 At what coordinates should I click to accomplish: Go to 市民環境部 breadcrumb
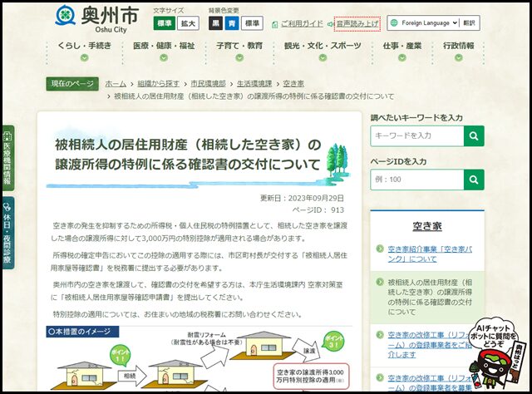point(209,83)
